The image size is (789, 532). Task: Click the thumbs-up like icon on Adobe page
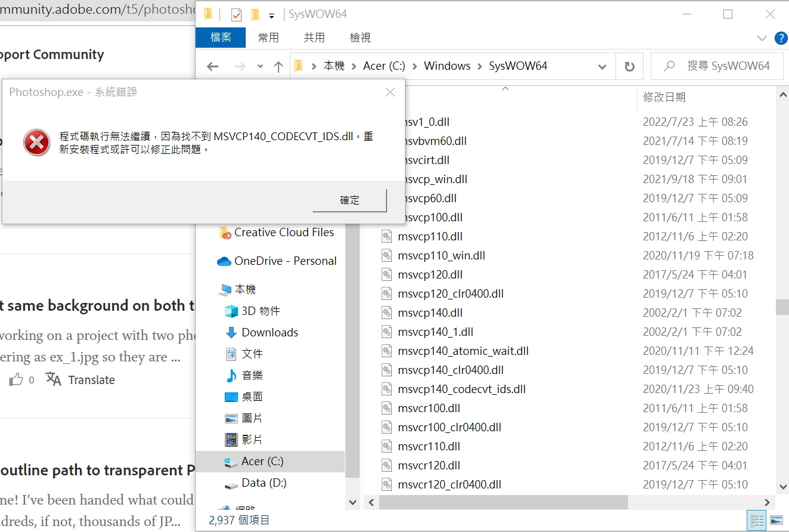(16, 380)
